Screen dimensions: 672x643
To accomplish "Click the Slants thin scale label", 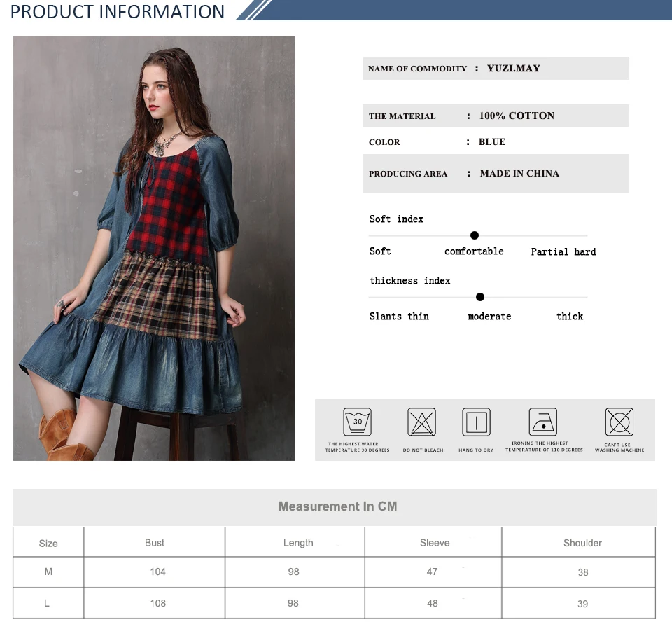I will coord(399,317).
